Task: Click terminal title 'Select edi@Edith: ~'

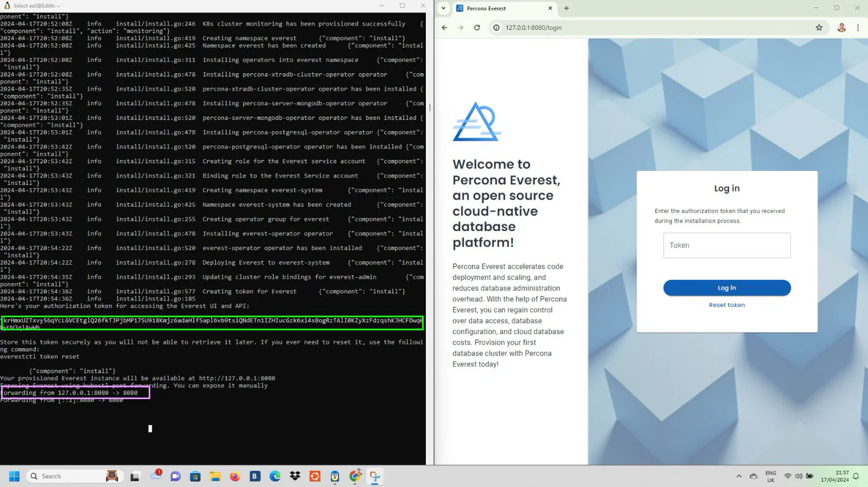Action: coord(36,6)
